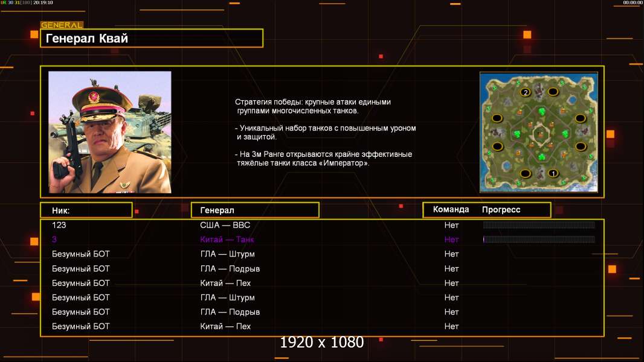The image size is (644, 362).
Task: Click the last Безумный БОТ in the list
Action: 81,326
